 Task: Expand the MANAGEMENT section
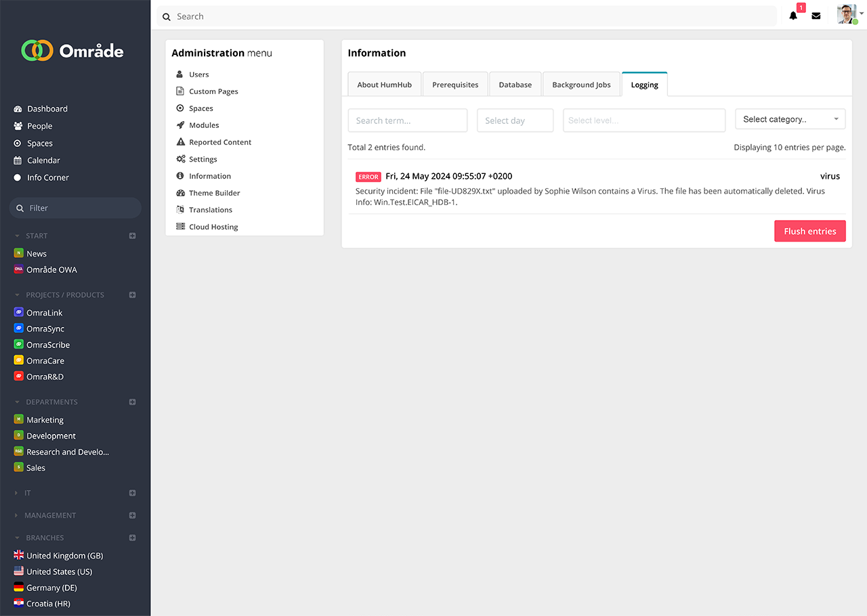(18, 516)
